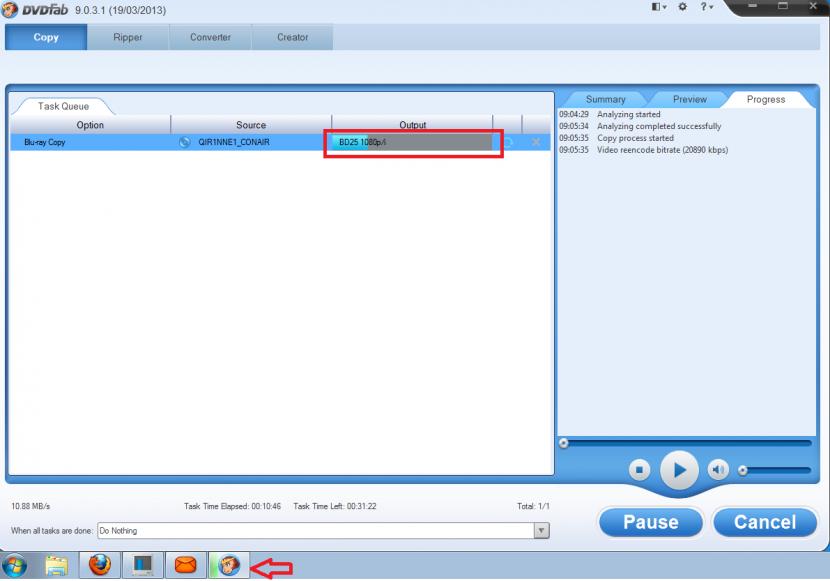The width and height of the screenshot is (830, 581).
Task: Stop preview playback
Action: (639, 469)
